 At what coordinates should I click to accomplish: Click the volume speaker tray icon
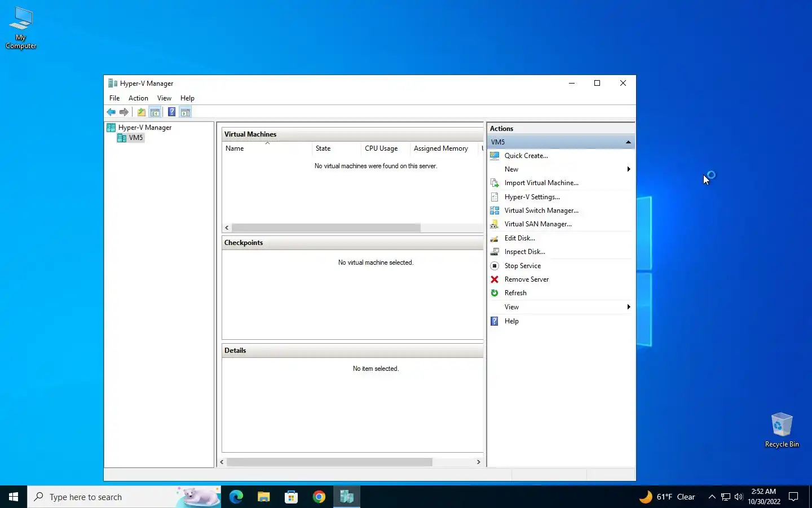tap(739, 497)
